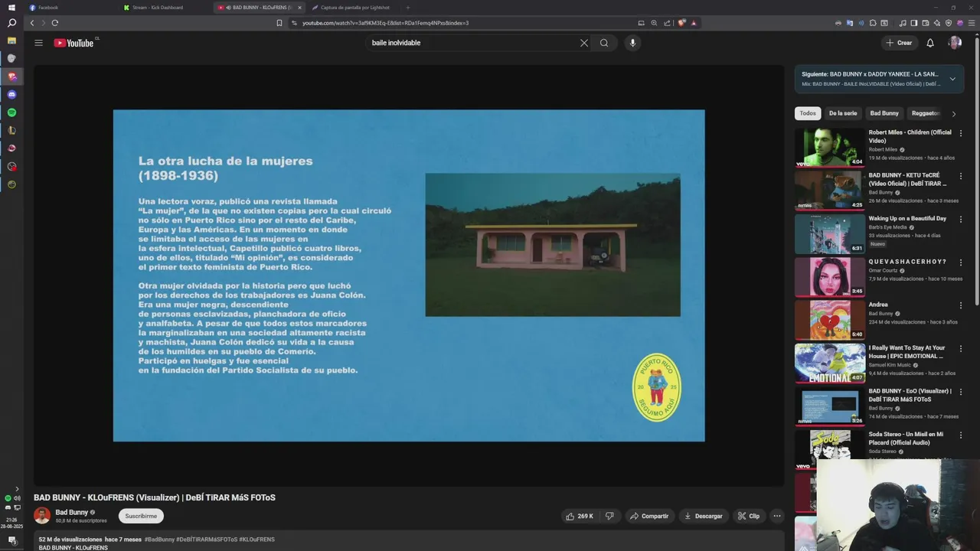Open Brave Rewards triangle icon
The image size is (980, 551).
point(694,23)
